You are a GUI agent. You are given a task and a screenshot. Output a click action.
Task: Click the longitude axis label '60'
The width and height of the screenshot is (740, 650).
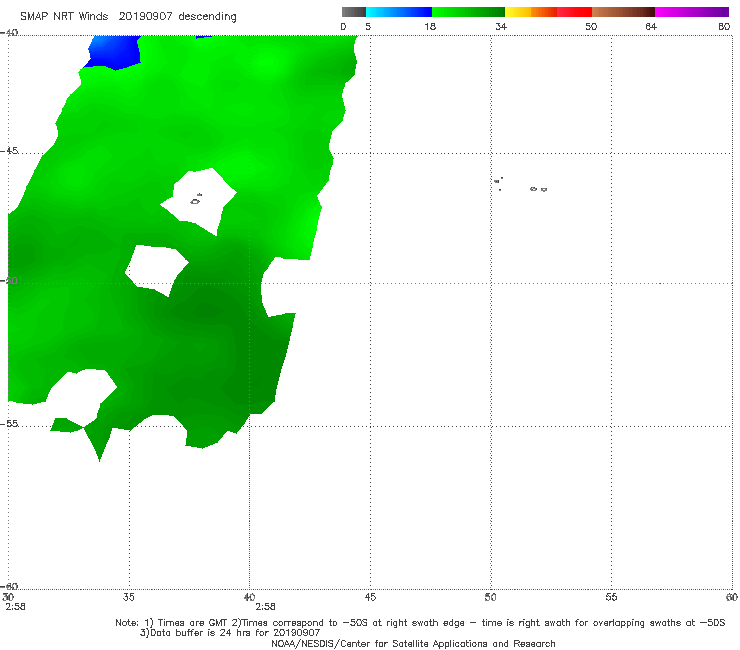(x=732, y=597)
